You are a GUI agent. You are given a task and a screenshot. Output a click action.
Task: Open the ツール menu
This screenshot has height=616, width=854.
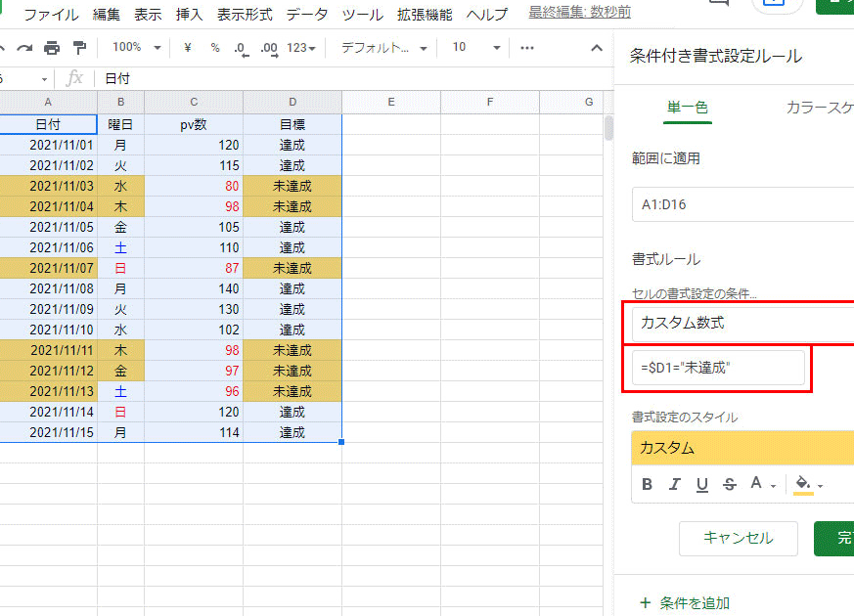[x=363, y=15]
